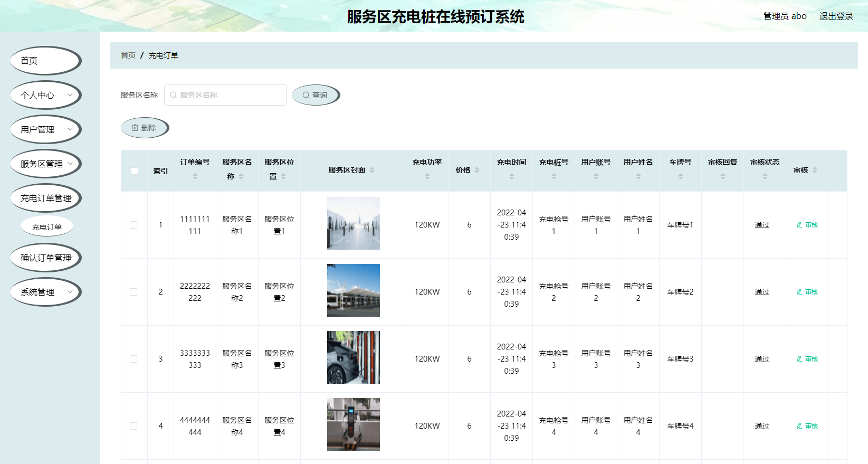
Task: Open the 首页 sidebar item
Action: 45,61
